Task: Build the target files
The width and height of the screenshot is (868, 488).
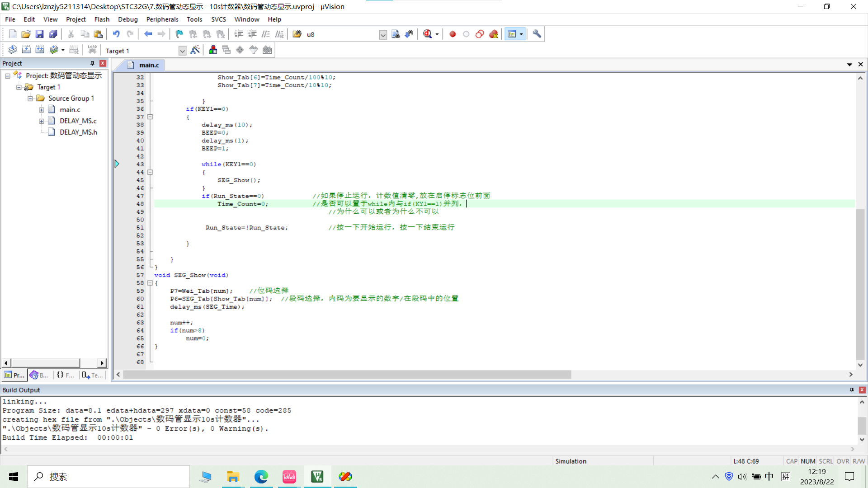Action: (x=26, y=50)
